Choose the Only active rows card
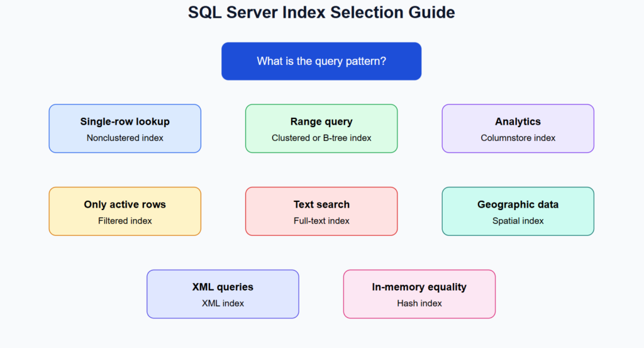Screen dimensions: 644x348 (x=125, y=211)
